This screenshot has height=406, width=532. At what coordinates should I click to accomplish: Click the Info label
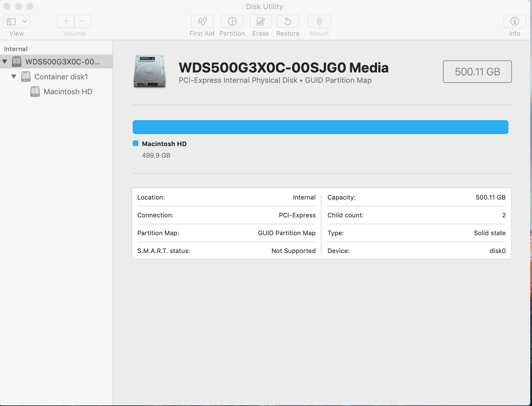514,34
